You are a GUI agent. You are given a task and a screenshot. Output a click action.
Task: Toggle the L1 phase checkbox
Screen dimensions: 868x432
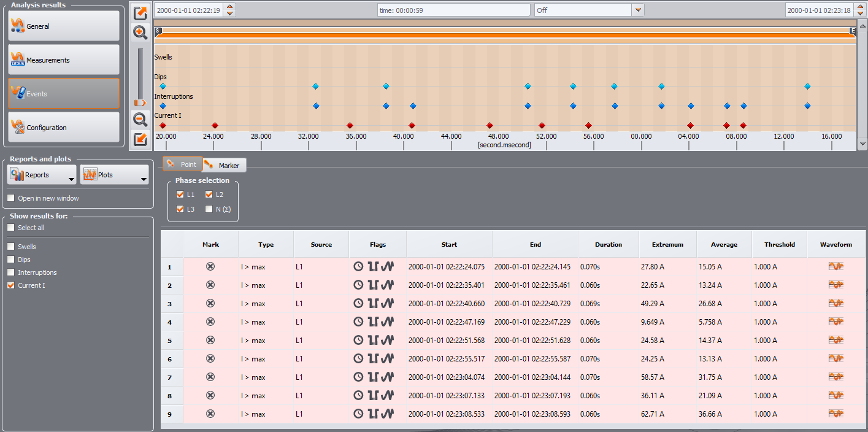click(x=180, y=195)
